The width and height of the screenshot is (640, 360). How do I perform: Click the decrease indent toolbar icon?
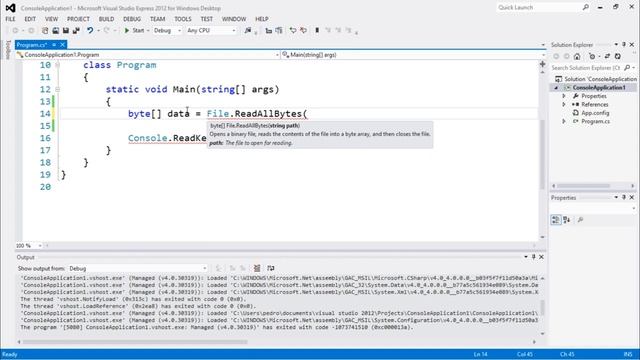click(269, 31)
